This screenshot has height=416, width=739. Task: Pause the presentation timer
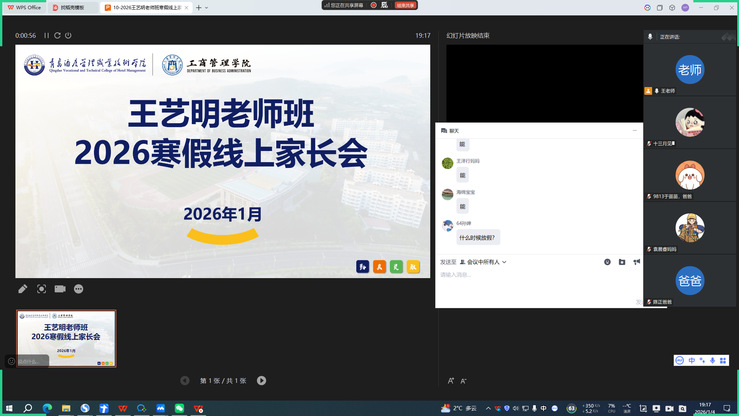[x=44, y=35]
